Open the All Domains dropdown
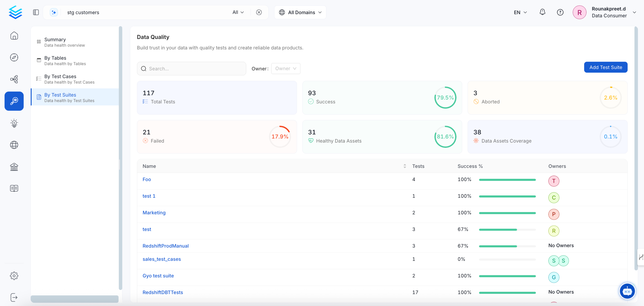 300,12
